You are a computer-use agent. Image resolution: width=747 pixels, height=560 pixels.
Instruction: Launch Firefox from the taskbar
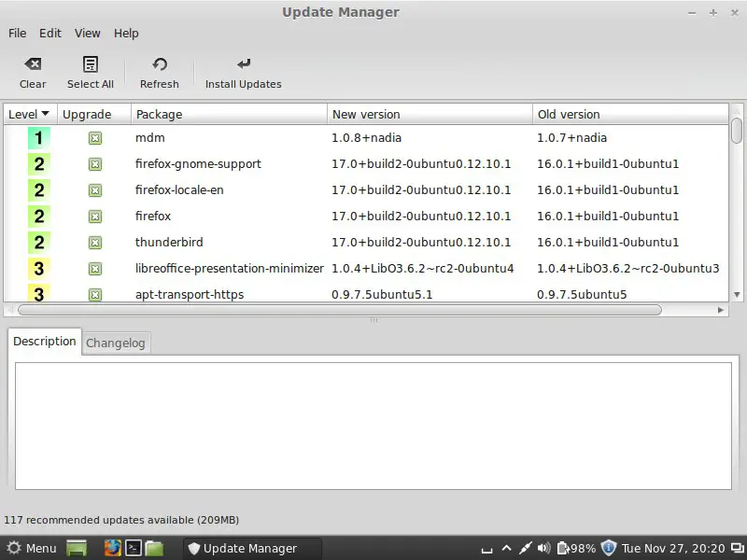pos(112,548)
